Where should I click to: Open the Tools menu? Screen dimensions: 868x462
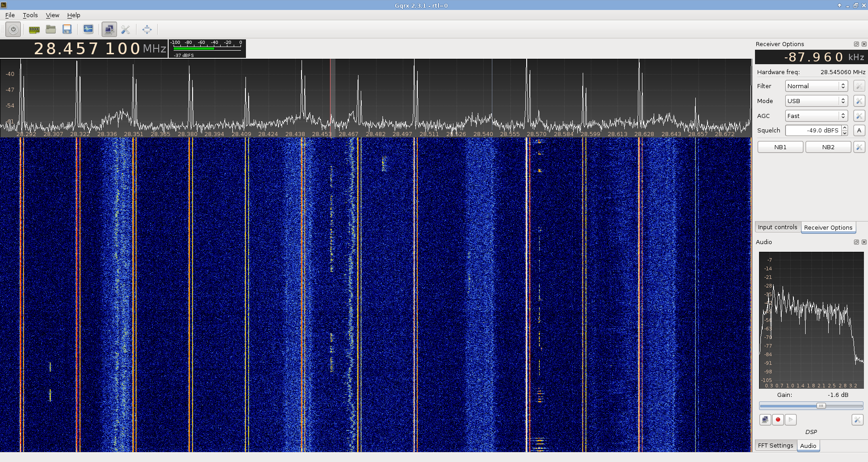tap(30, 15)
